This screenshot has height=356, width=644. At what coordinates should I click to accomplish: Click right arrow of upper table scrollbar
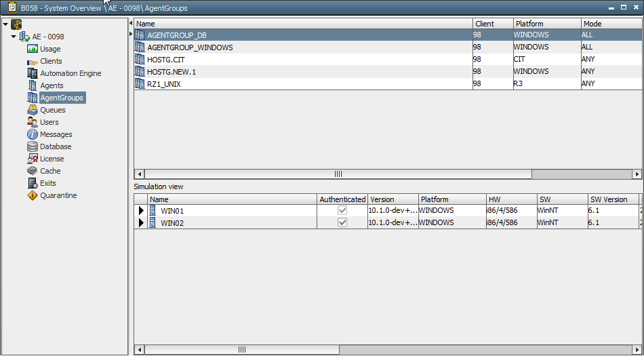coord(637,174)
